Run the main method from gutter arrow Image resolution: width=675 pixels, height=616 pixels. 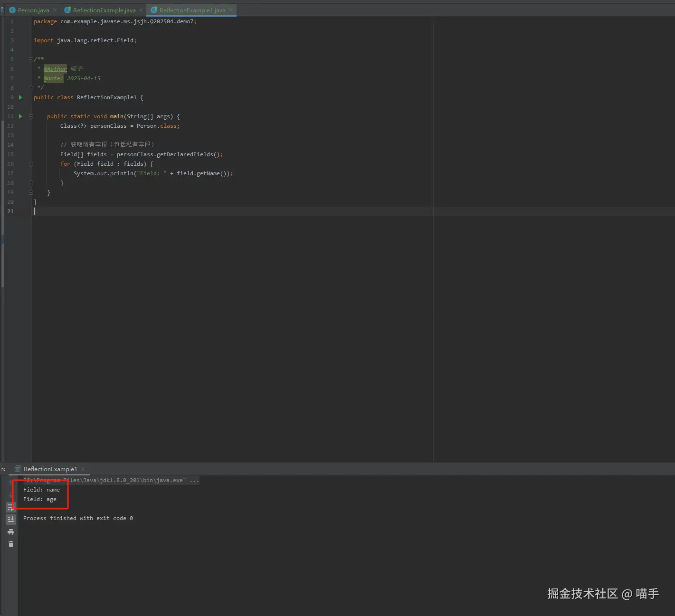(x=20, y=116)
